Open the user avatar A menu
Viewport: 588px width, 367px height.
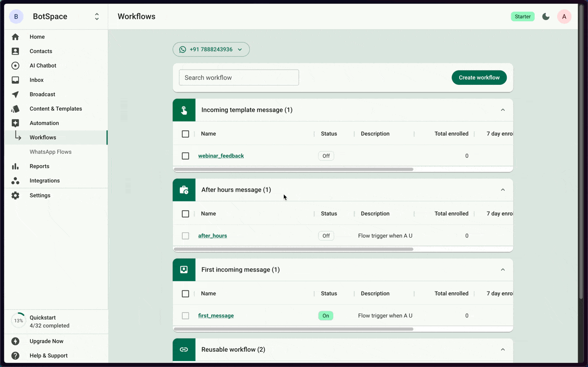[x=564, y=17]
